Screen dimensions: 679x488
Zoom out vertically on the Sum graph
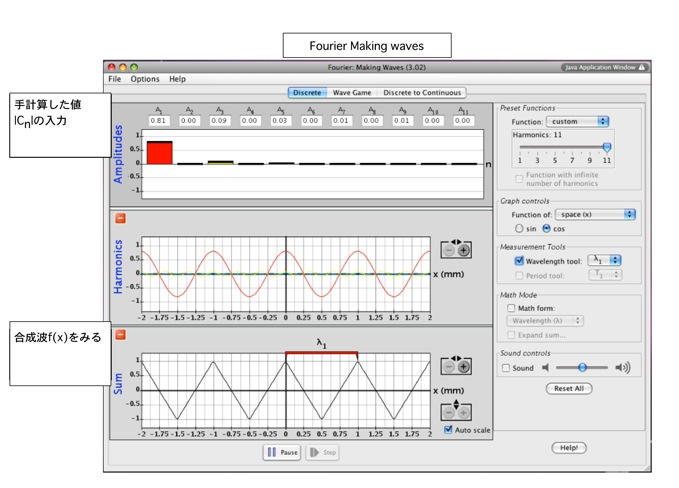click(x=449, y=413)
